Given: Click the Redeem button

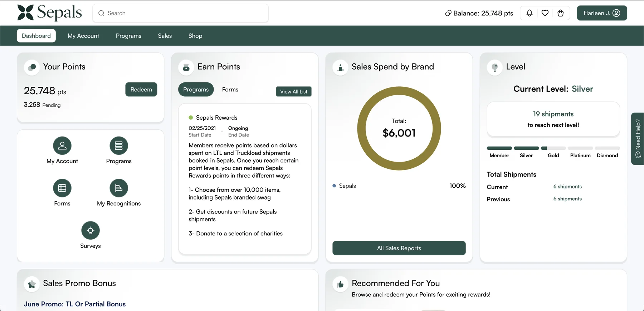Looking at the screenshot, I should pyautogui.click(x=141, y=90).
